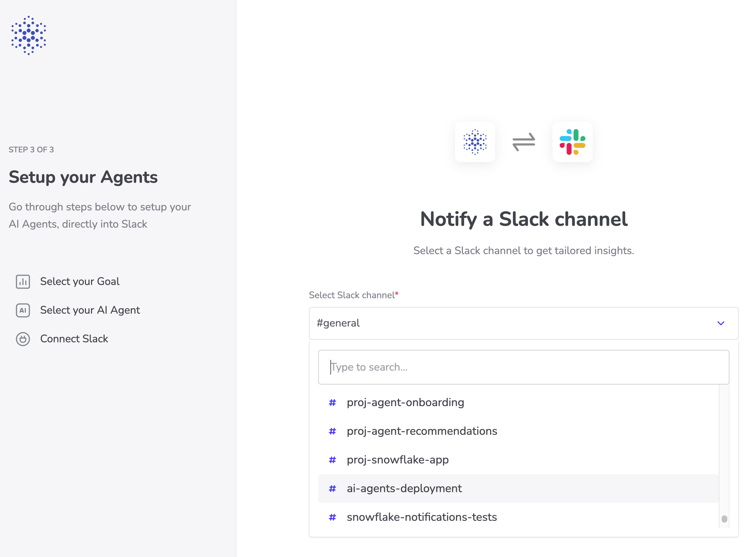Select snowflake-notifications-tests channel
756x557 pixels.
(518, 517)
